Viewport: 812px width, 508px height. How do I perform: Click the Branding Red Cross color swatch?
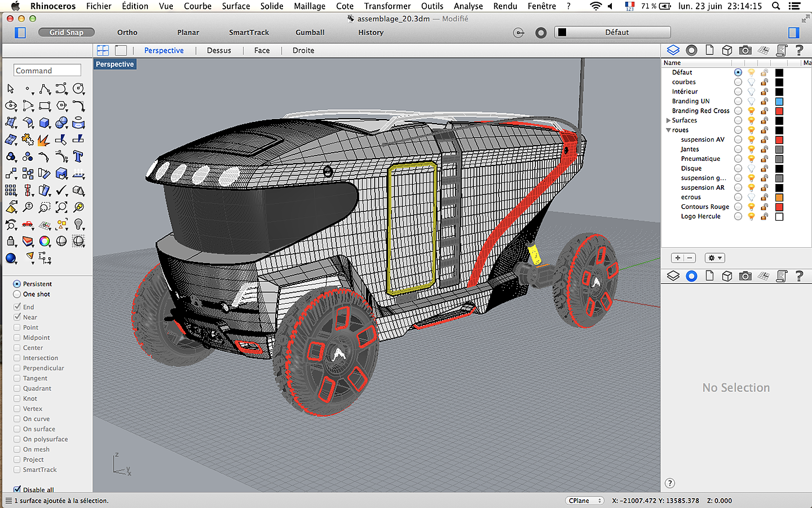pyautogui.click(x=779, y=111)
